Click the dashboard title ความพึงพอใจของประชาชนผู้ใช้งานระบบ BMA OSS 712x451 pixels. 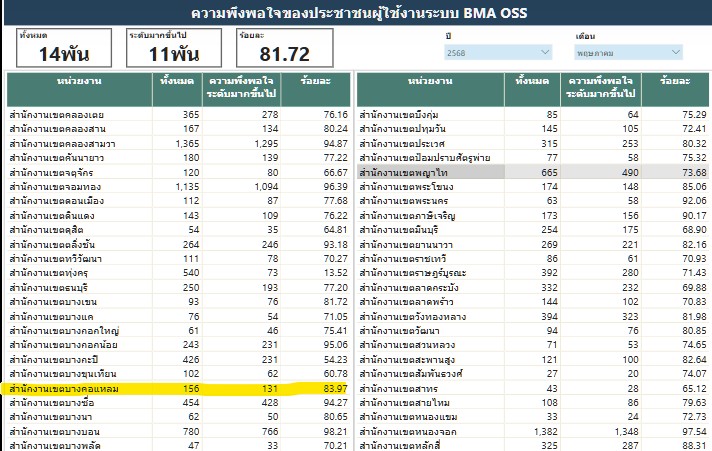point(359,13)
